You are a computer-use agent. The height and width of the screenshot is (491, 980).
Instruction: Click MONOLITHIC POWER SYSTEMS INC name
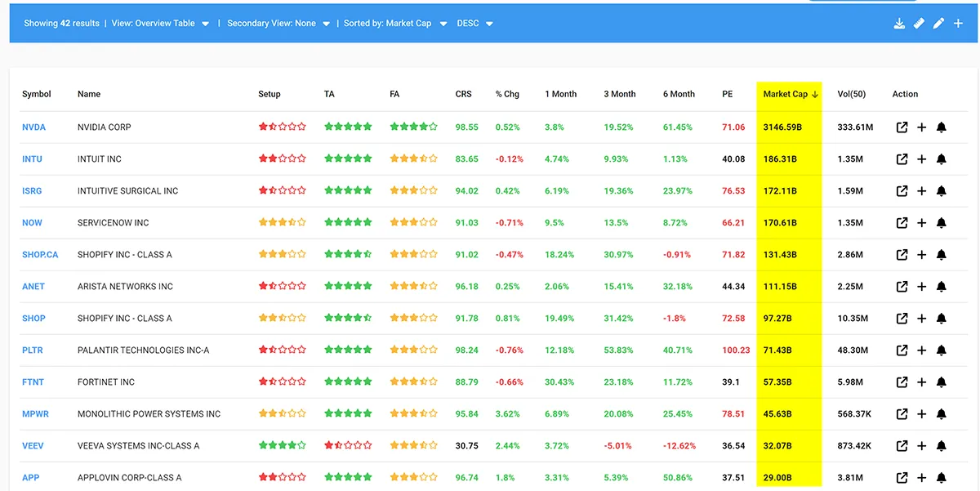click(x=149, y=414)
